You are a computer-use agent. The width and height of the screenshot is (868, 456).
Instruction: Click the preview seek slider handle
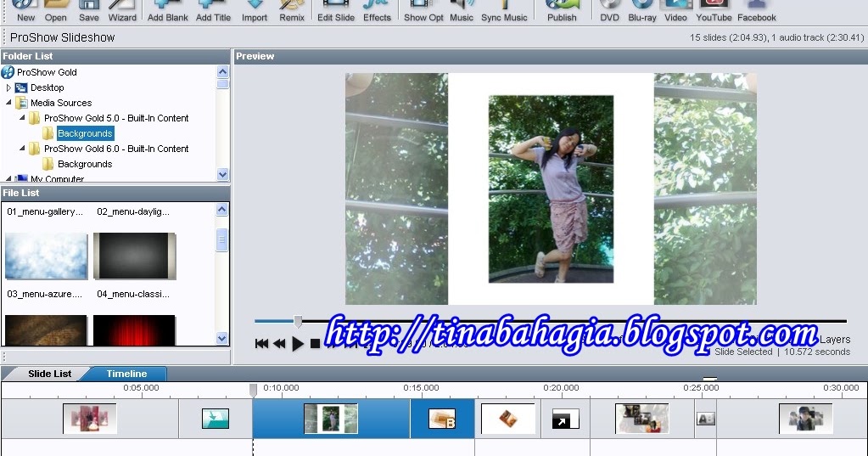pos(298,321)
